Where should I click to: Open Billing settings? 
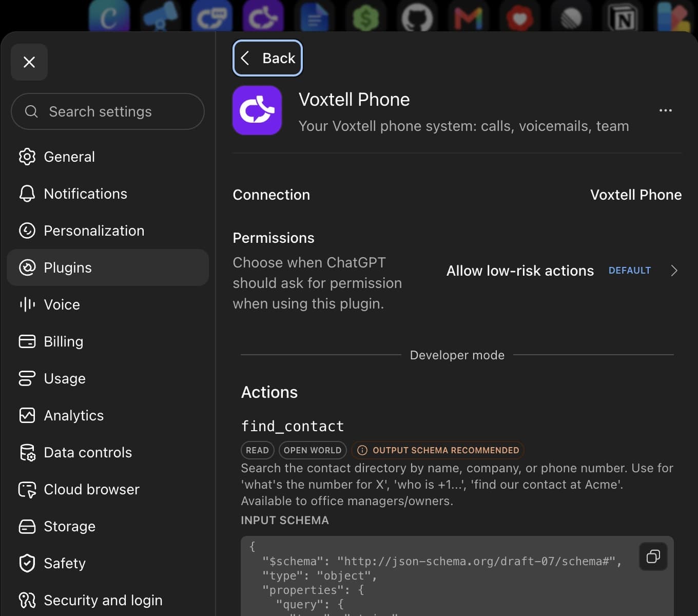(x=108, y=341)
